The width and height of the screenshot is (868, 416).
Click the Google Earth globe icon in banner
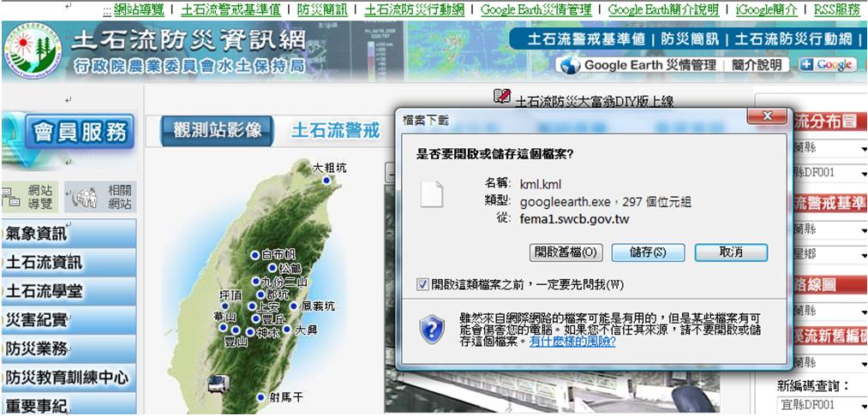[x=570, y=65]
